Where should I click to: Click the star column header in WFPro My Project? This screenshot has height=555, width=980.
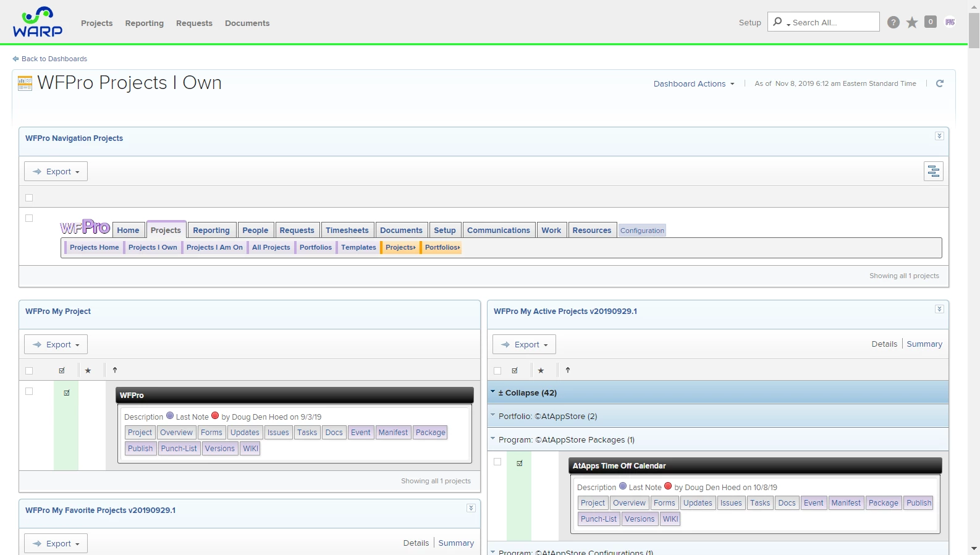(x=88, y=371)
